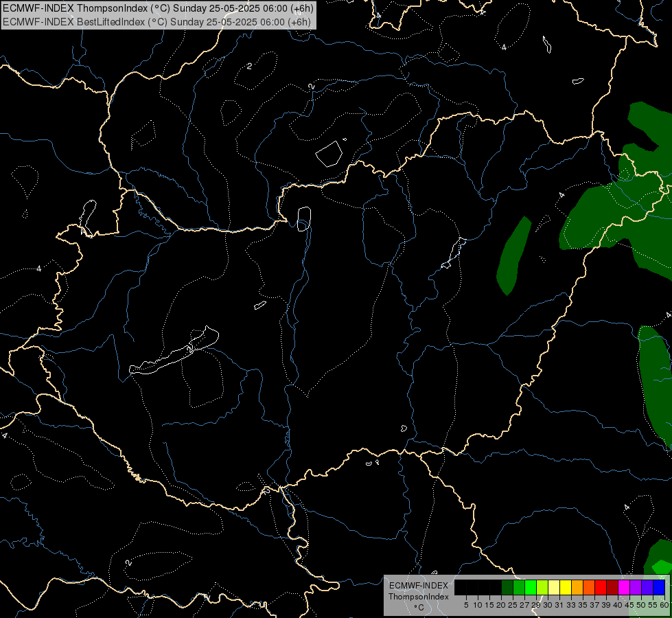Image resolution: width=672 pixels, height=618 pixels.
Task: Click the BestLiftedIndex title line at top
Action: 157,22
